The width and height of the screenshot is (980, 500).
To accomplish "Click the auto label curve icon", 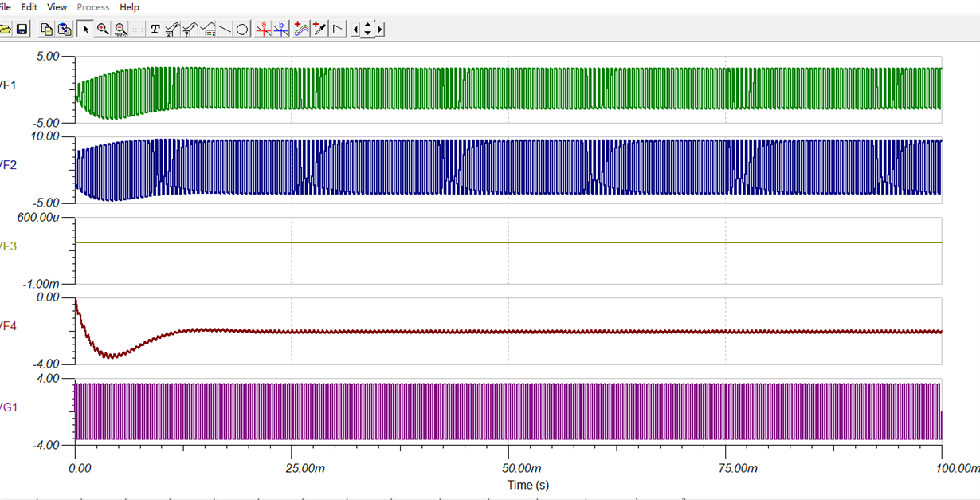I will (173, 30).
